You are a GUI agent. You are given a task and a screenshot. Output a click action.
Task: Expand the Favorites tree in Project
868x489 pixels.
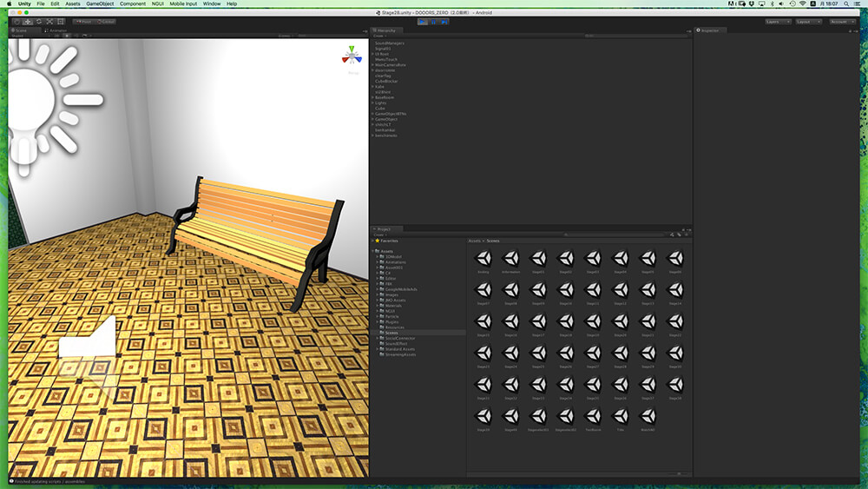tap(372, 241)
